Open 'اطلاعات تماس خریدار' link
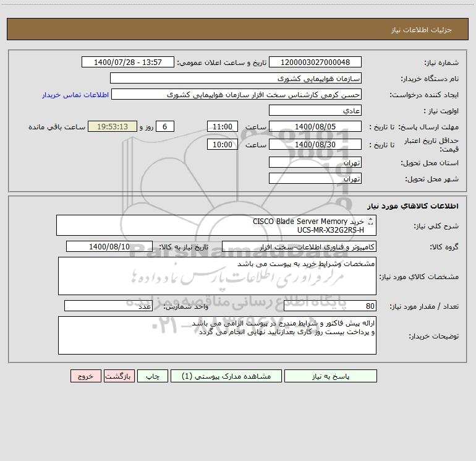This screenshot has height=461, width=476. [75, 95]
